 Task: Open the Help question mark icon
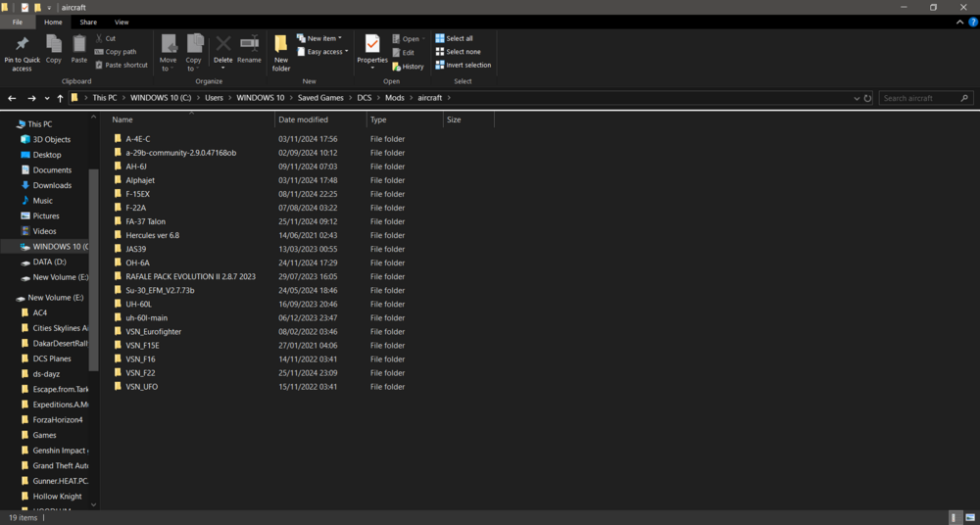tap(972, 22)
